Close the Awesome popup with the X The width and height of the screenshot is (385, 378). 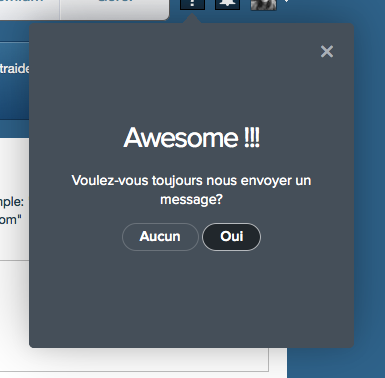coord(327,51)
